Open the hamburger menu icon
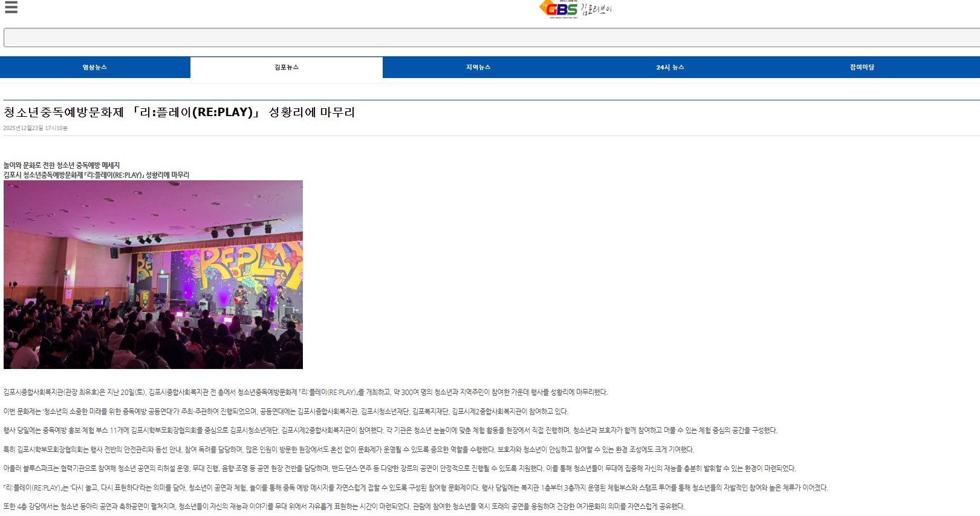The width and height of the screenshot is (980, 516). 11,7
